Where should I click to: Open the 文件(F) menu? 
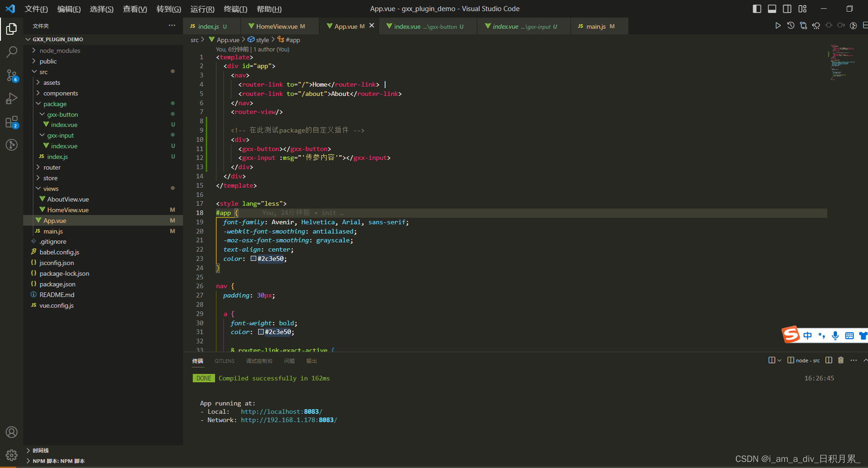pos(36,9)
